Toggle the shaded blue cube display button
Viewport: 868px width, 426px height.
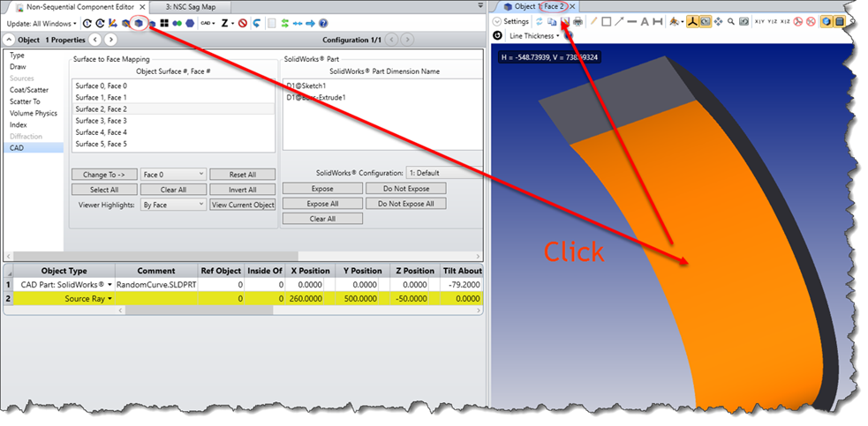(x=826, y=21)
